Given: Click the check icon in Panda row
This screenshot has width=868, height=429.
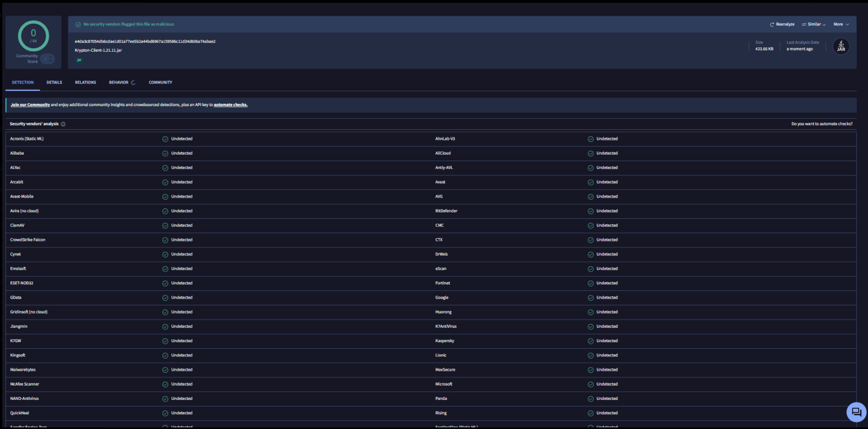Looking at the screenshot, I should (591, 399).
